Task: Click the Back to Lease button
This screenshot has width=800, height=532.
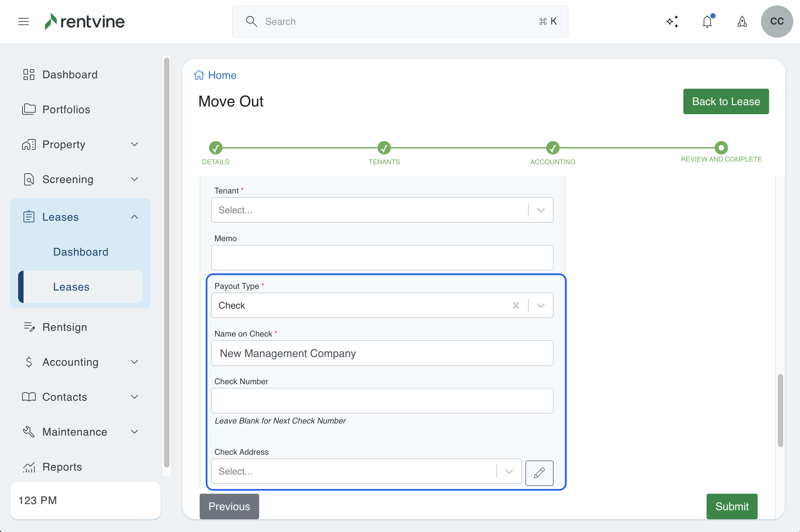Action: (x=726, y=101)
